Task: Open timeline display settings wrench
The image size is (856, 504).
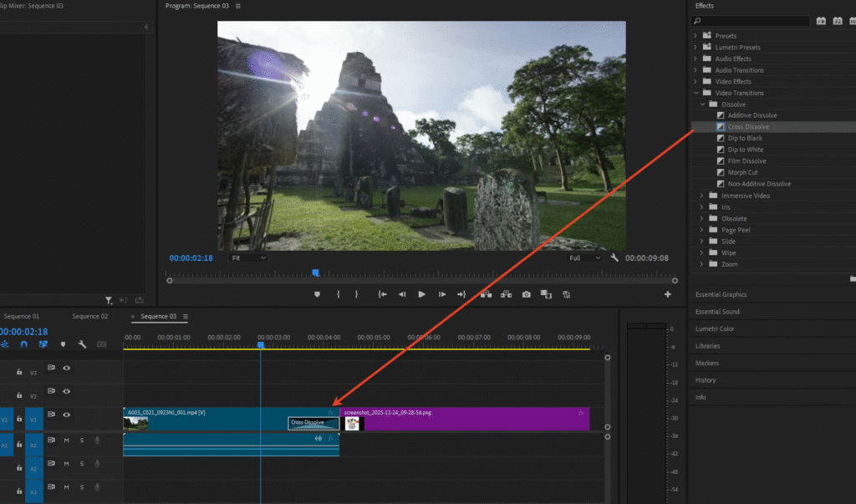Action: [x=82, y=344]
